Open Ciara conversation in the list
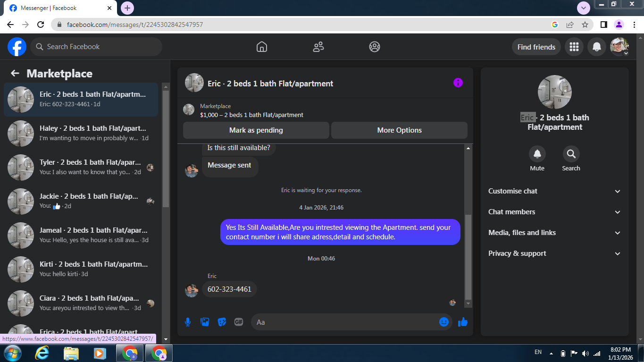The image size is (644, 362). (x=81, y=303)
